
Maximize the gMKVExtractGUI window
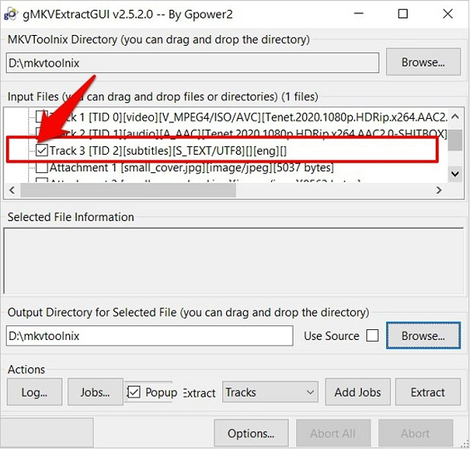click(x=403, y=14)
